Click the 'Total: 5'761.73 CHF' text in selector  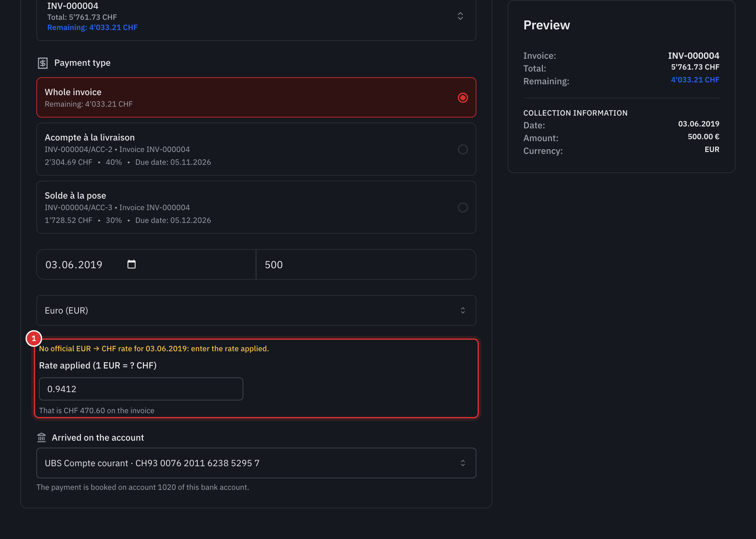82,17
